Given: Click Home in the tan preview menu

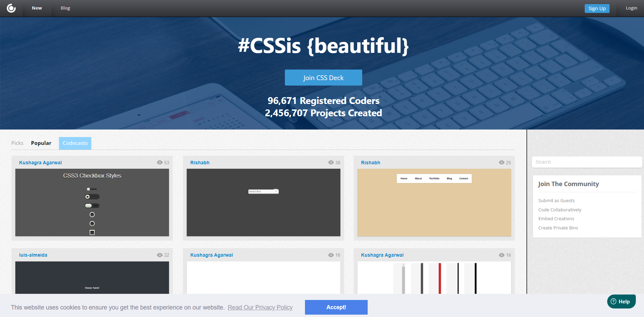Looking at the screenshot, I should coord(404,179).
